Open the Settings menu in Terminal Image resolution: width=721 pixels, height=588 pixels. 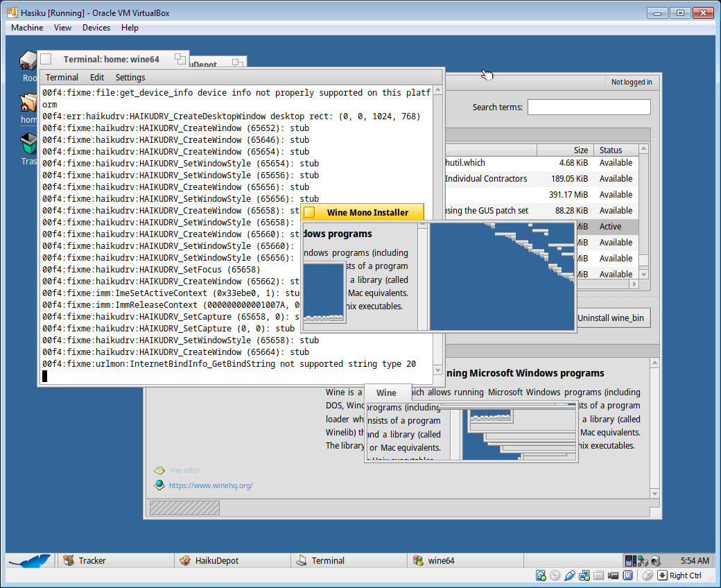click(x=130, y=77)
